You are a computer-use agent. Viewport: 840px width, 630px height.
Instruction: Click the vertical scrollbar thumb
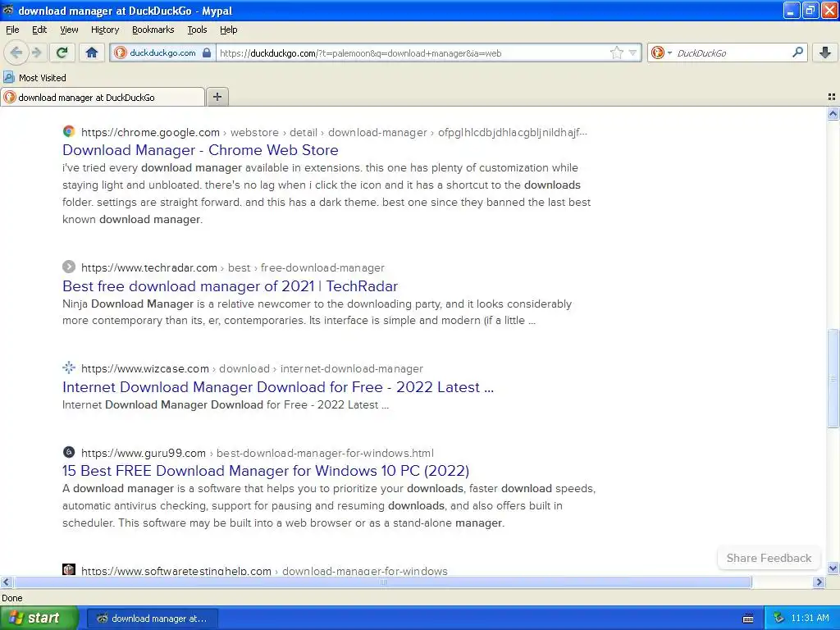[833, 378]
